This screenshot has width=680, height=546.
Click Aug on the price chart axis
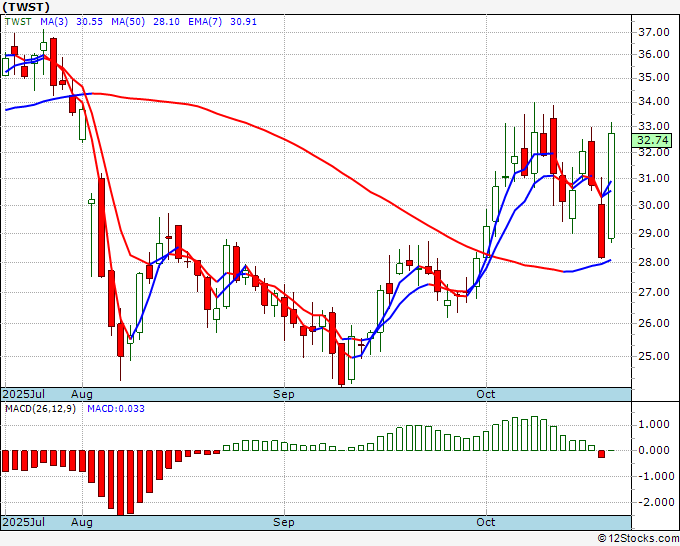pos(82,394)
